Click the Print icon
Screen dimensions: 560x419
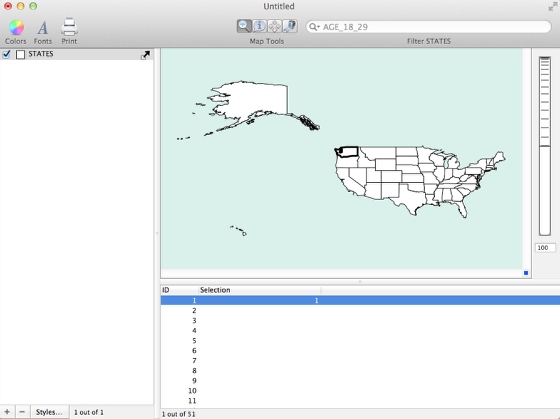[69, 27]
